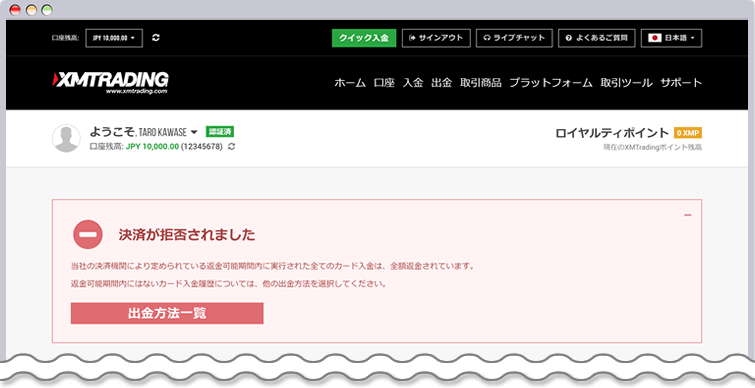The image size is (755, 388).
Task: Click 現在のXMTradingポイント残高 text
Action: pos(652,147)
